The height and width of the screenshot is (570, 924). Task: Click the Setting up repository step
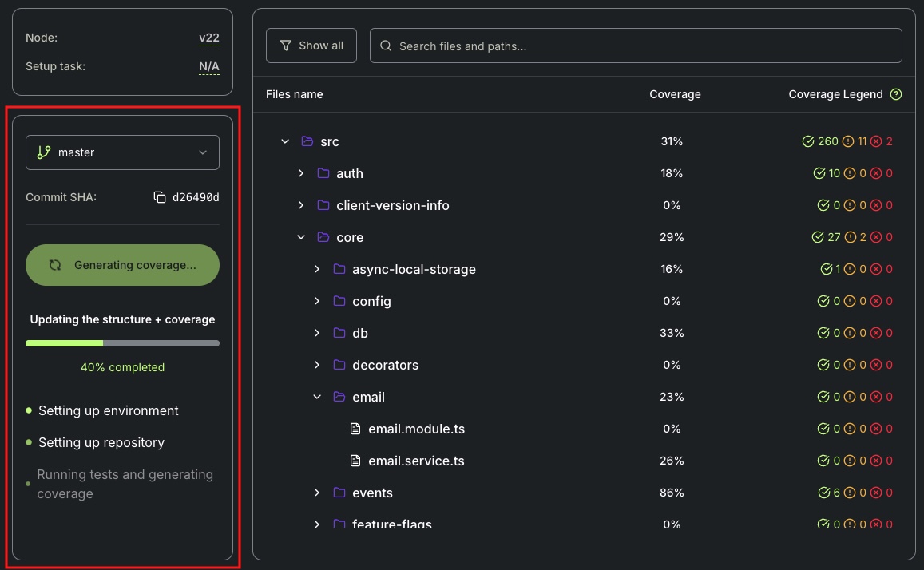pyautogui.click(x=101, y=442)
